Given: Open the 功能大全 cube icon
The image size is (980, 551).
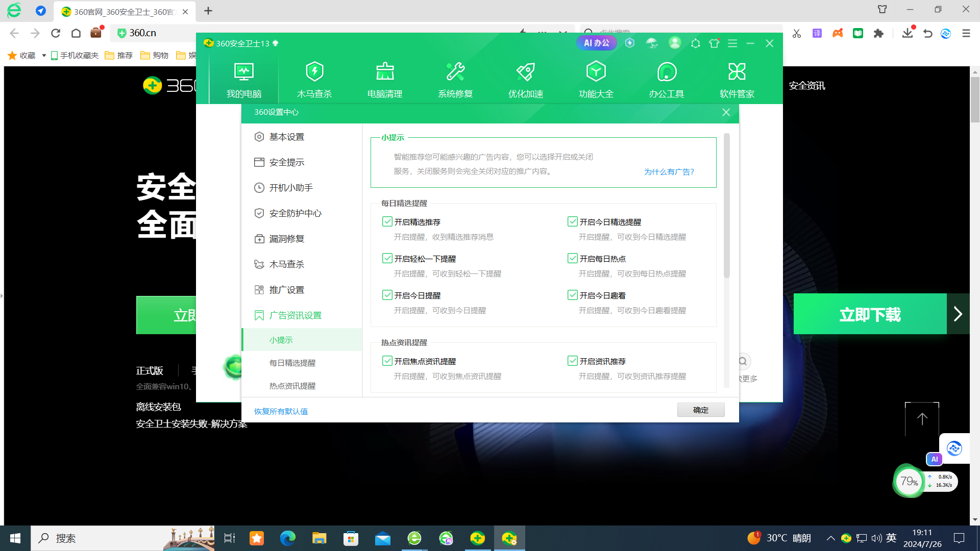Looking at the screenshot, I should click(x=596, y=72).
